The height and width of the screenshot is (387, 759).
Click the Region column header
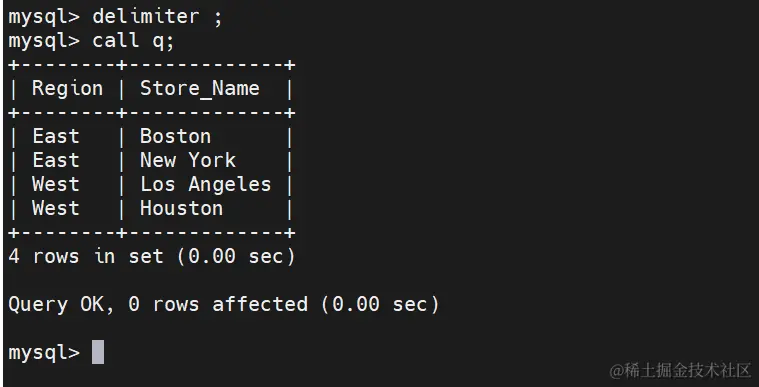click(67, 89)
